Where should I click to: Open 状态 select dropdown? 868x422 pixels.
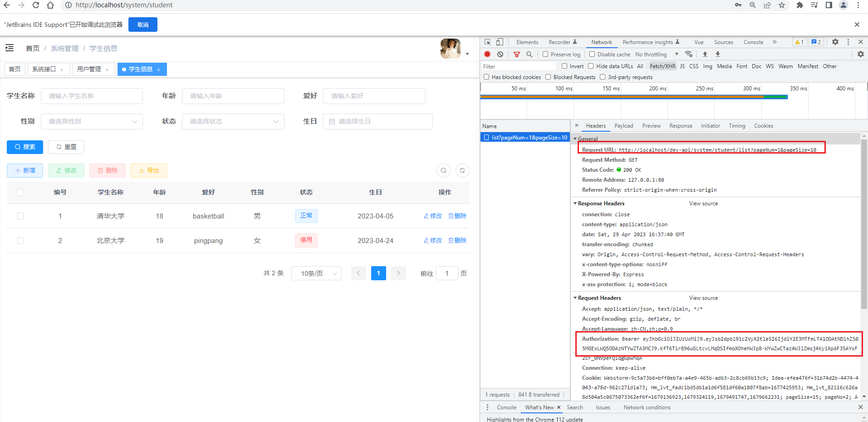coord(233,121)
